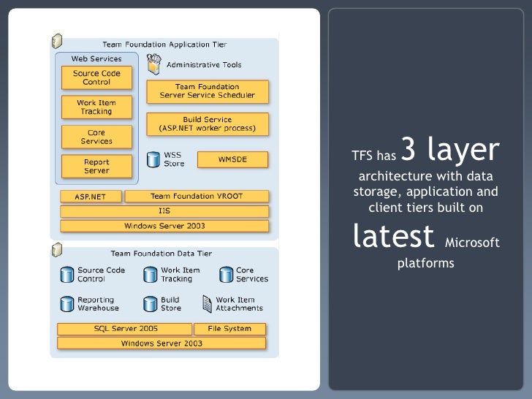
Task: Click the 'Web Services' heading
Action: coord(96,58)
